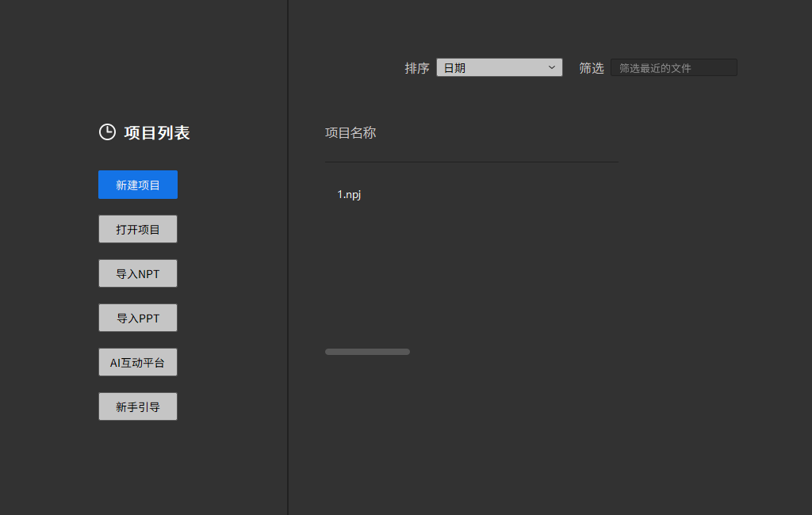Click 导入NPT to import an NPT file
The width and height of the screenshot is (812, 515).
(x=137, y=273)
